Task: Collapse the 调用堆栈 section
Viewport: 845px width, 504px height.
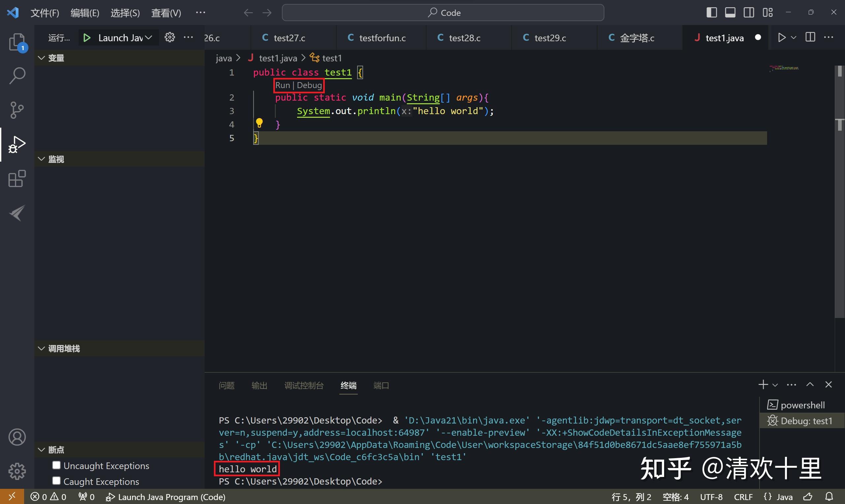Action: [41, 348]
